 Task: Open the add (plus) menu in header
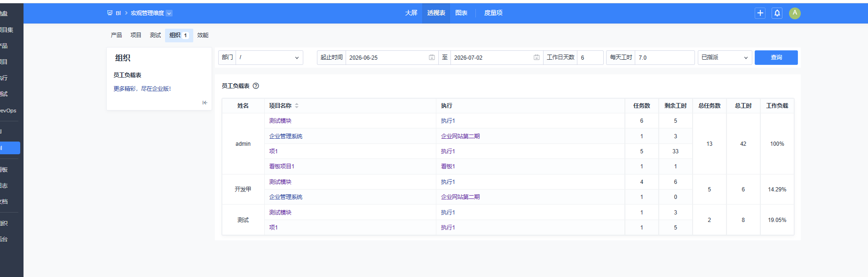pyautogui.click(x=760, y=13)
